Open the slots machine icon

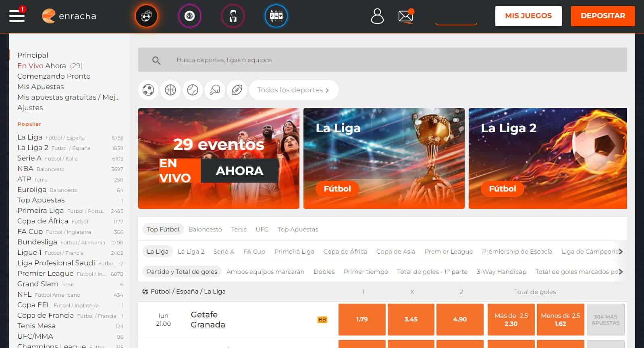(x=276, y=16)
